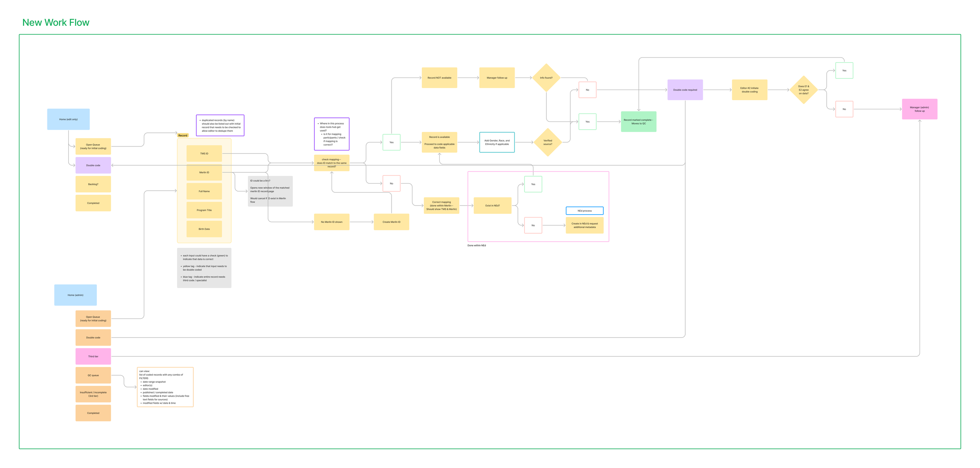Click the 'Create Merlin ID' node
980x468 pixels.
tap(391, 222)
